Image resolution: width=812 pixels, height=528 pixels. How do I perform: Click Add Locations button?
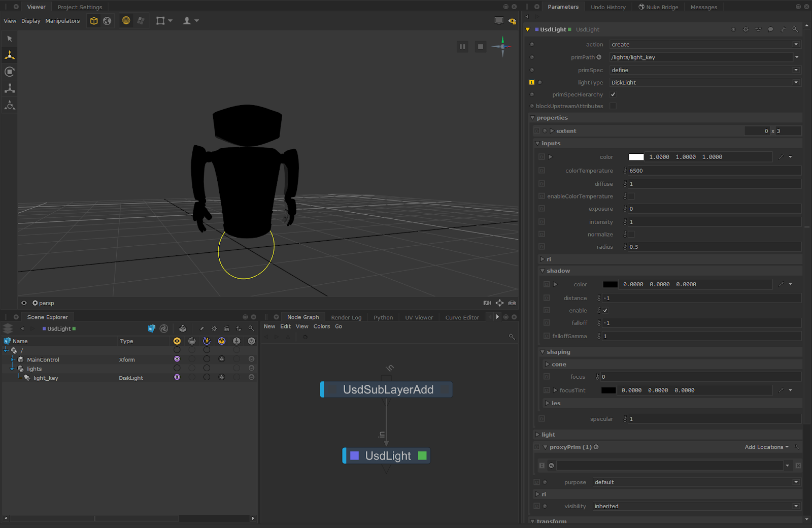(x=766, y=447)
